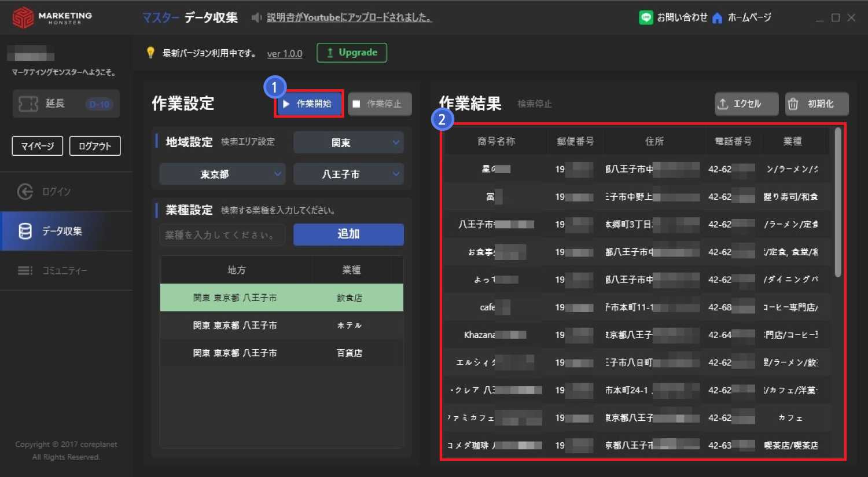The image size is (868, 477).
Task: Select the cafe name cell in results
Action: tap(495, 307)
